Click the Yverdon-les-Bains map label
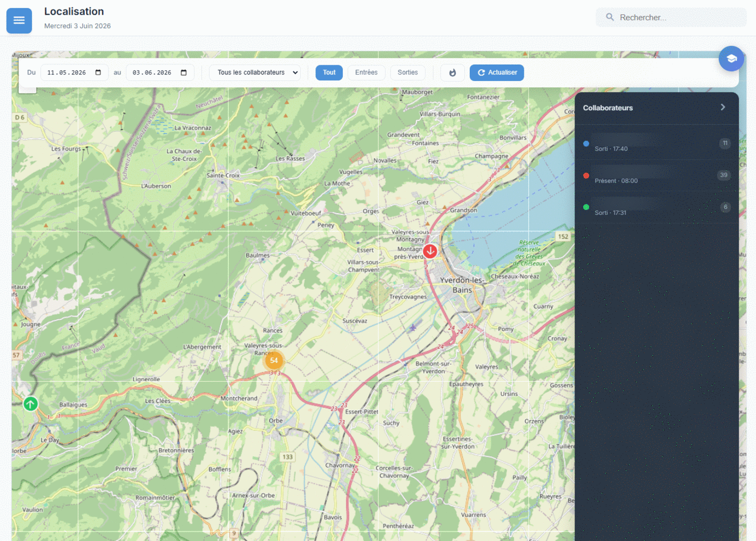Screen dimensions: 756x541 click(x=462, y=285)
